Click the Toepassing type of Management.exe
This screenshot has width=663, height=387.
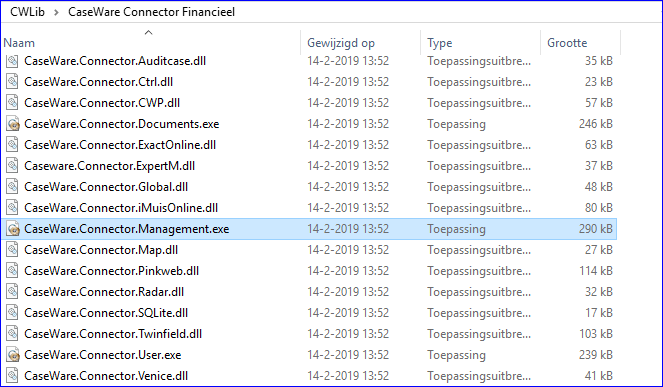456,229
